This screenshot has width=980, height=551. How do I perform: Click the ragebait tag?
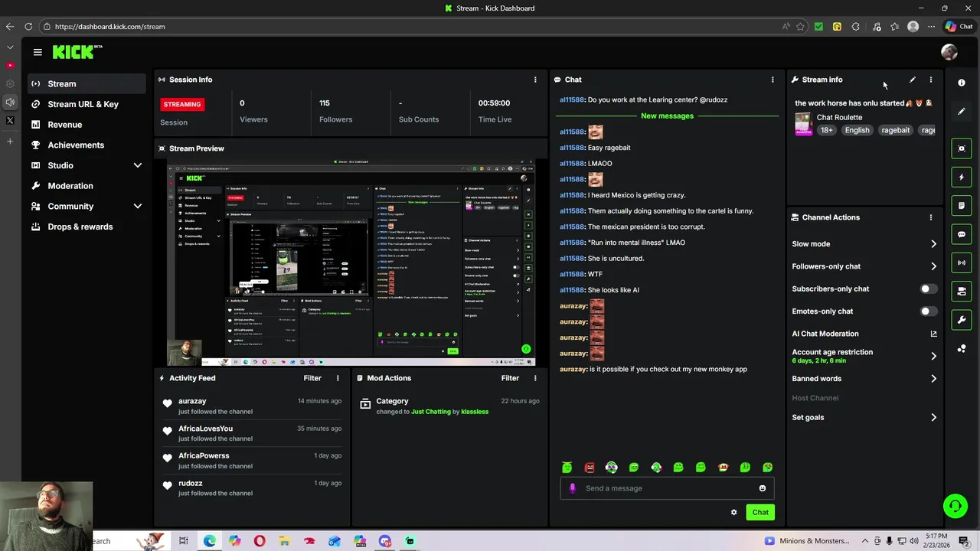pyautogui.click(x=895, y=130)
